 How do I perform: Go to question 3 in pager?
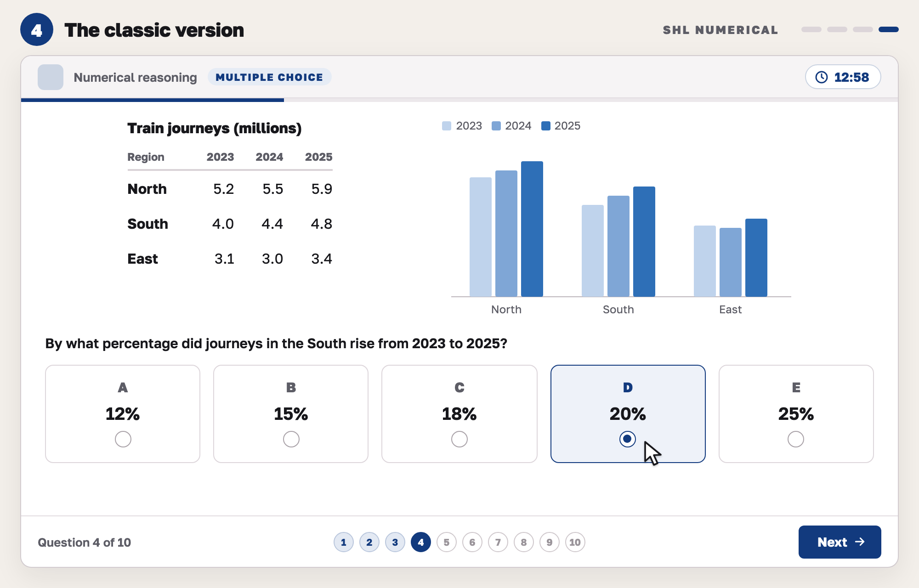(395, 542)
